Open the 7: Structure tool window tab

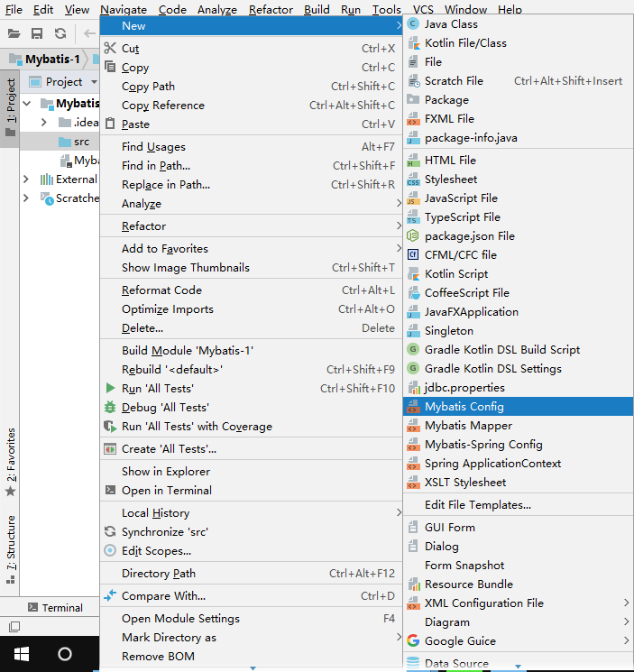pyautogui.click(x=10, y=549)
